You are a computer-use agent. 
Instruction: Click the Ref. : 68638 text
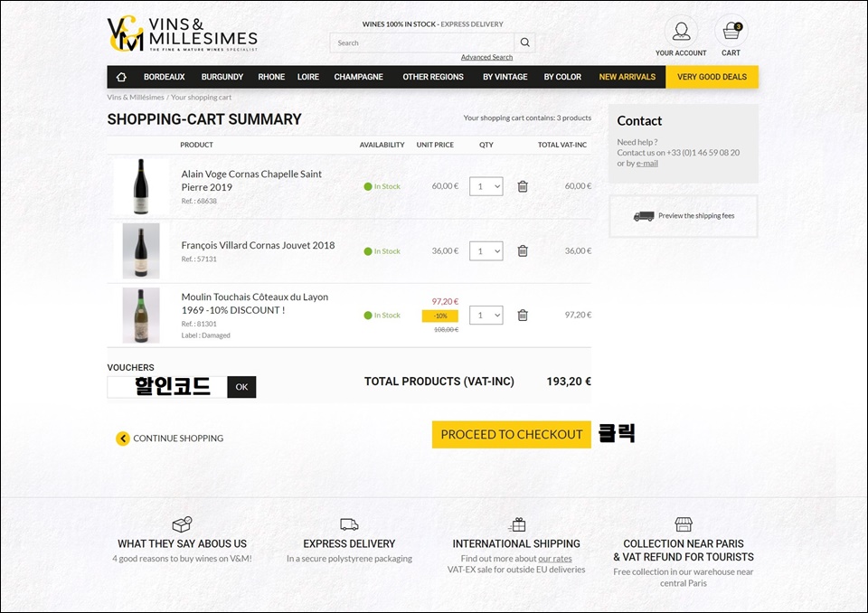(199, 201)
